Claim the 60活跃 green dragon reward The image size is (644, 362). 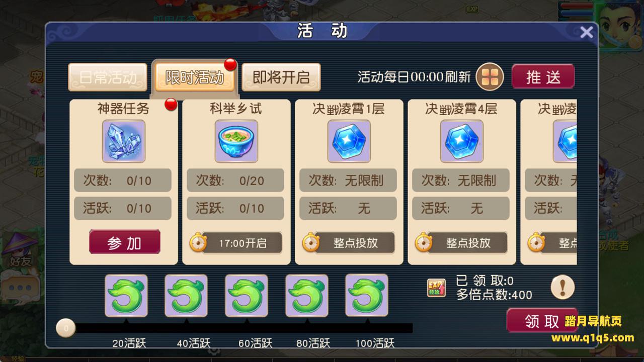point(247,296)
